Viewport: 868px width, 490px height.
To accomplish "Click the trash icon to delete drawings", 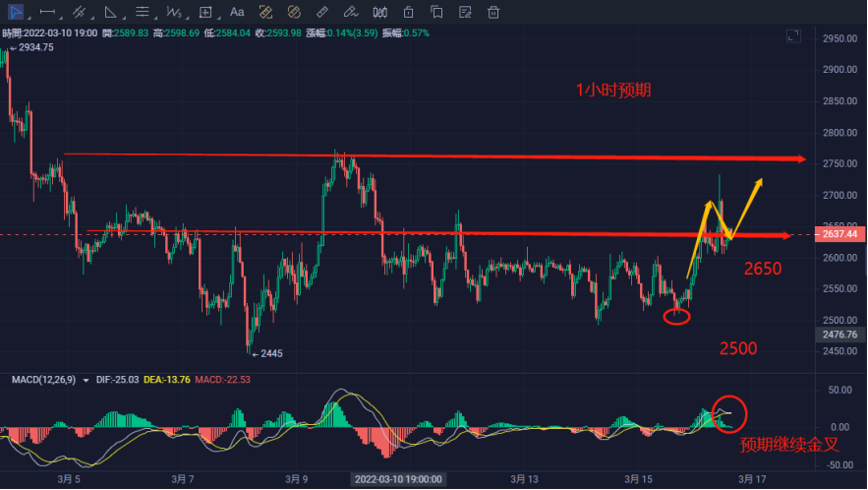I will [493, 12].
